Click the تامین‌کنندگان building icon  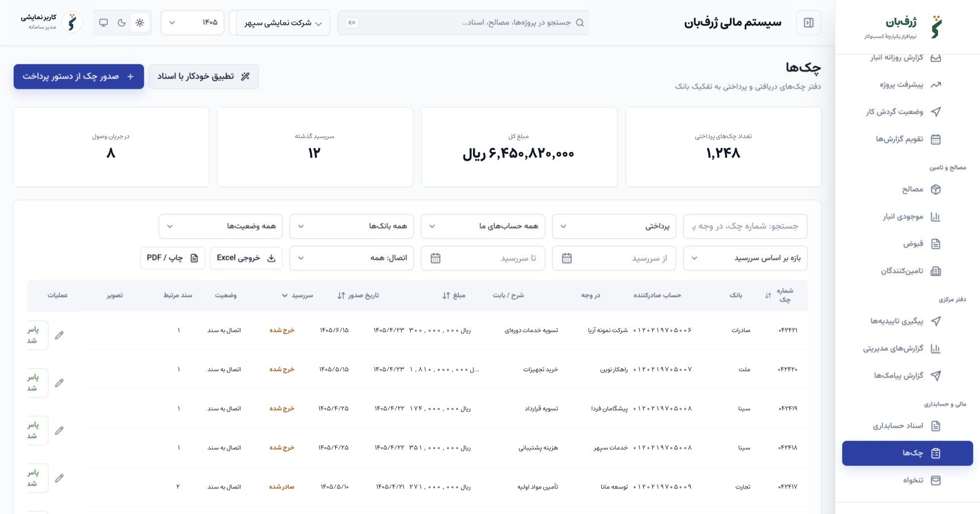[936, 271]
